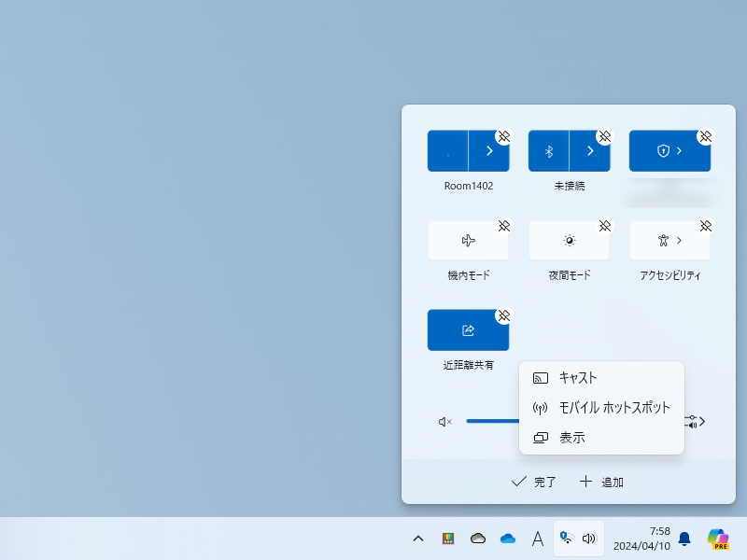This screenshot has width=747, height=560.
Task: Expand Bluetooth device options for 未接続
Action: [x=590, y=150]
